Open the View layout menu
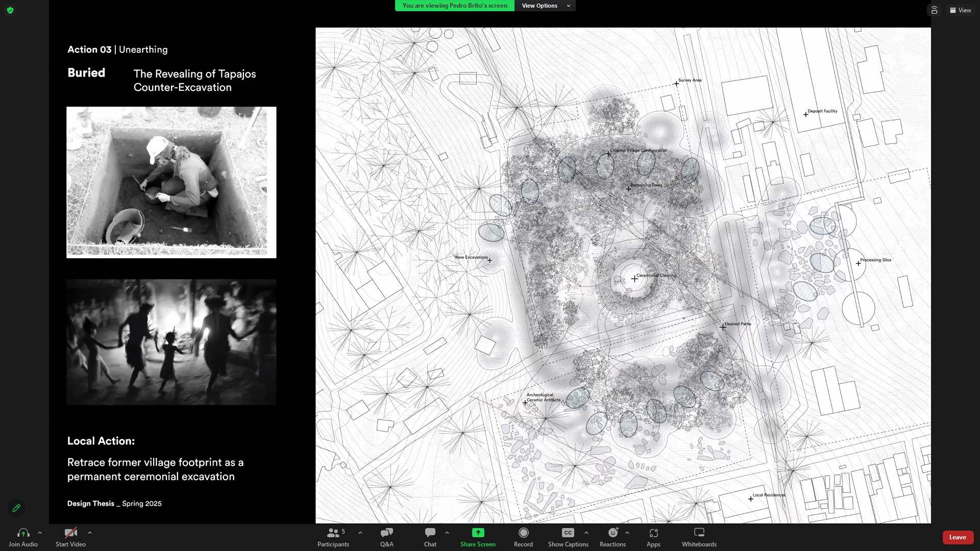 [x=961, y=10]
